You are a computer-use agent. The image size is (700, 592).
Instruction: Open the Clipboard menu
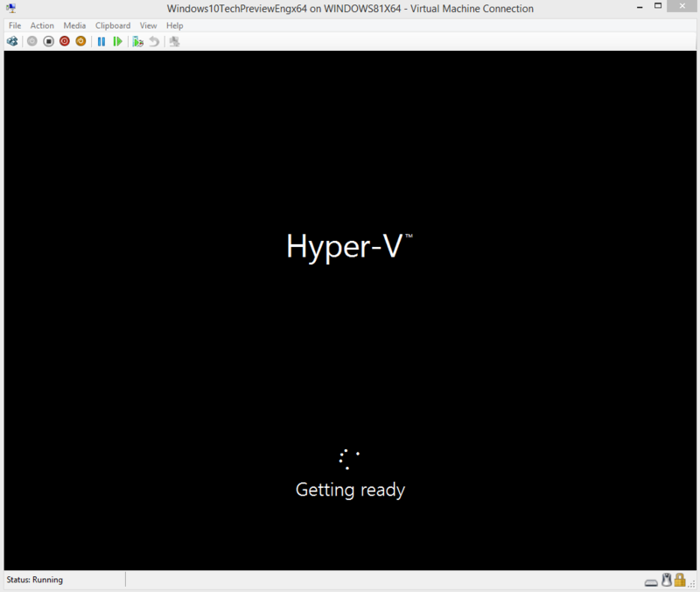click(x=113, y=25)
